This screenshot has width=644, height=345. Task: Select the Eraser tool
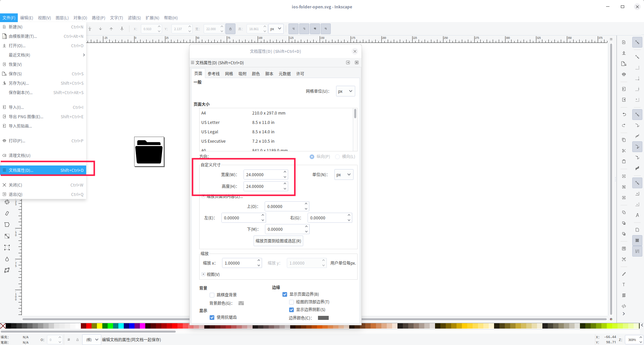[x=7, y=213]
